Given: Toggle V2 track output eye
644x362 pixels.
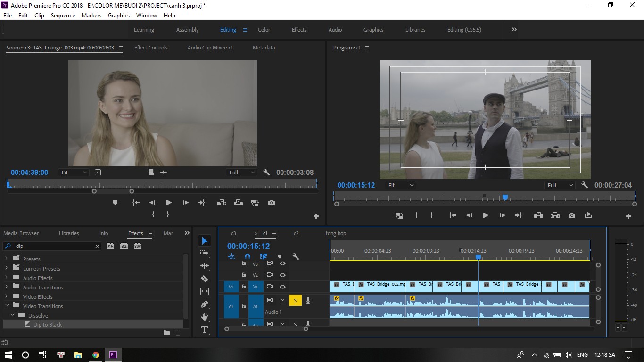Looking at the screenshot, I should pos(282,275).
